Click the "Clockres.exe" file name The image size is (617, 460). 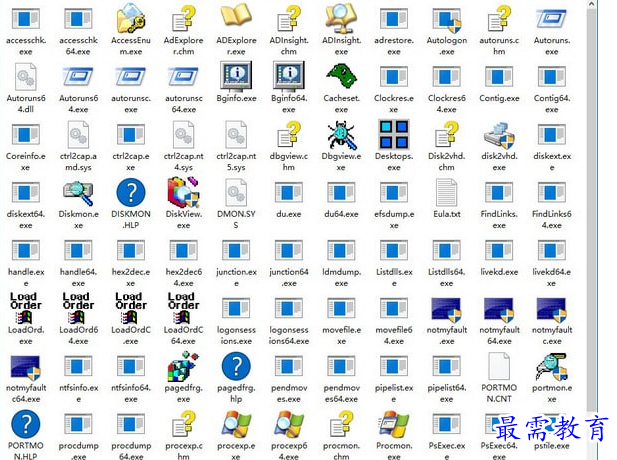click(x=394, y=104)
